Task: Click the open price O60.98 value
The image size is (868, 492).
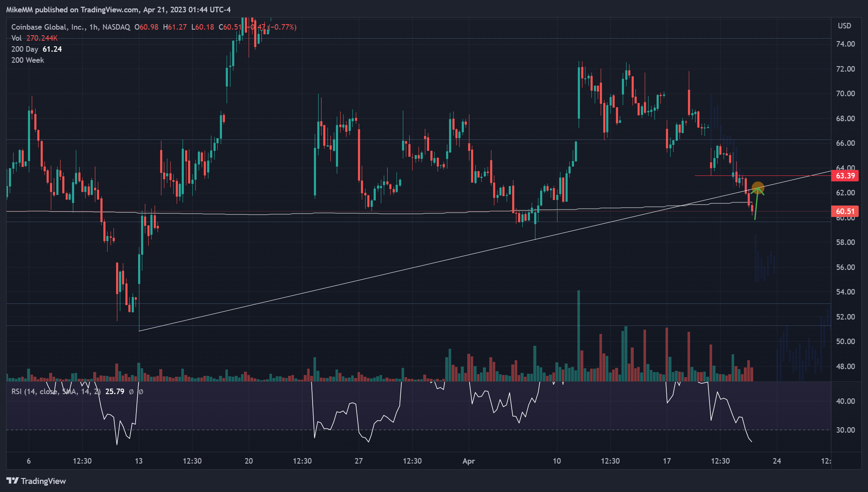Action: pyautogui.click(x=146, y=27)
